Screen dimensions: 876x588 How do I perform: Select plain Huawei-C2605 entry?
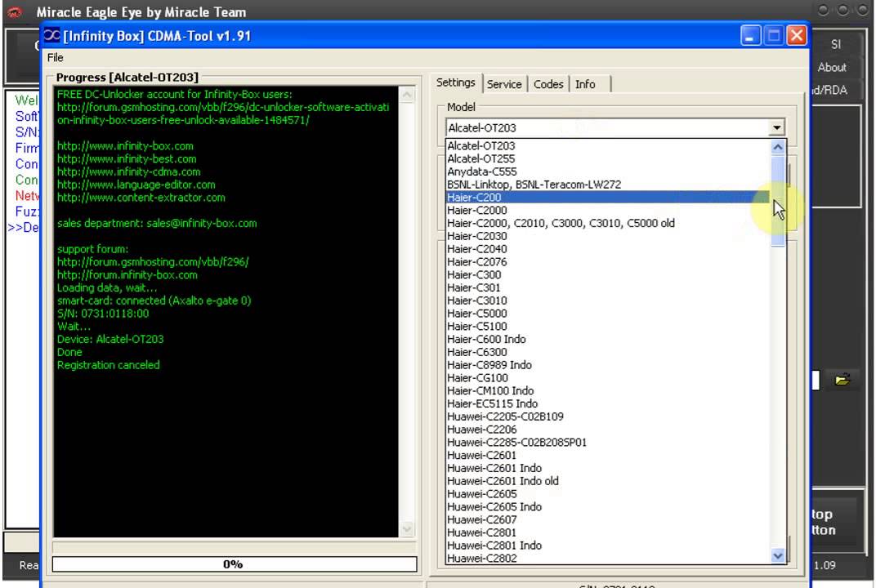pyautogui.click(x=607, y=493)
